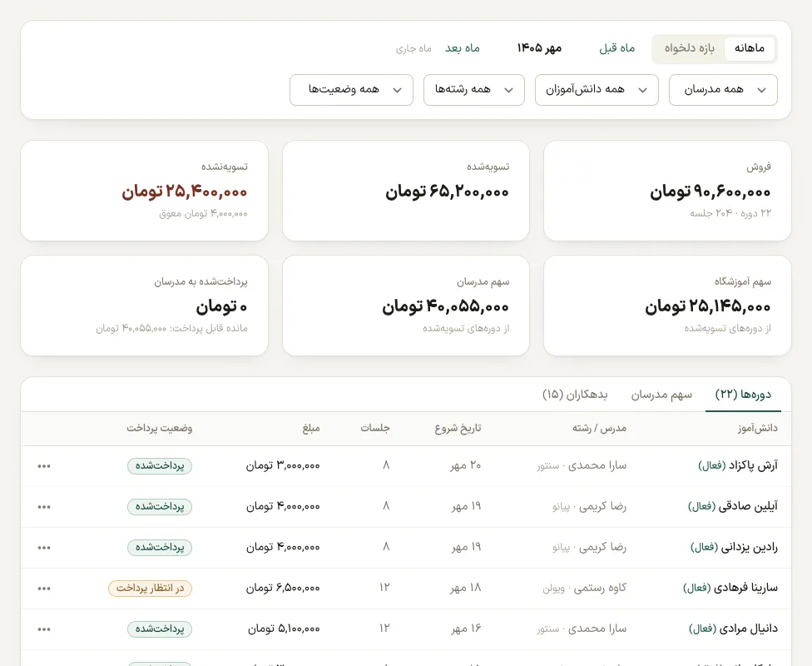Click ۲۲ دوره · ۲۰۴ جلسه subtitle
This screenshot has height=666, width=812.
730,213
